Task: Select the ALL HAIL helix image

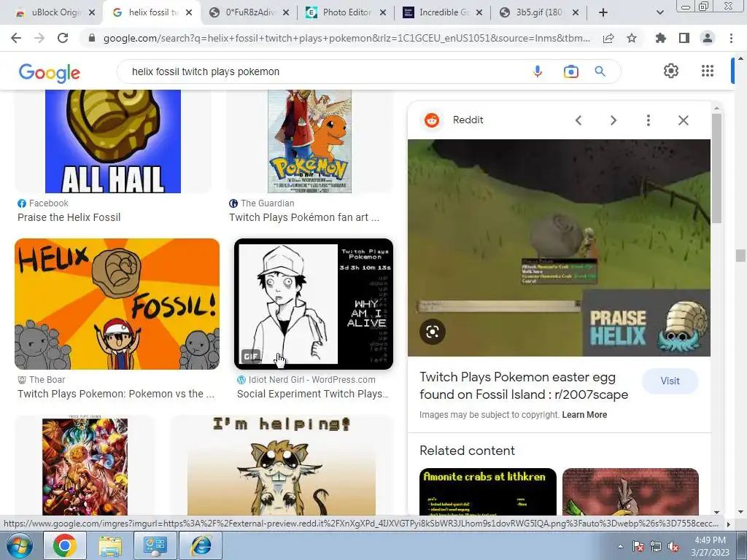Action: click(x=113, y=141)
